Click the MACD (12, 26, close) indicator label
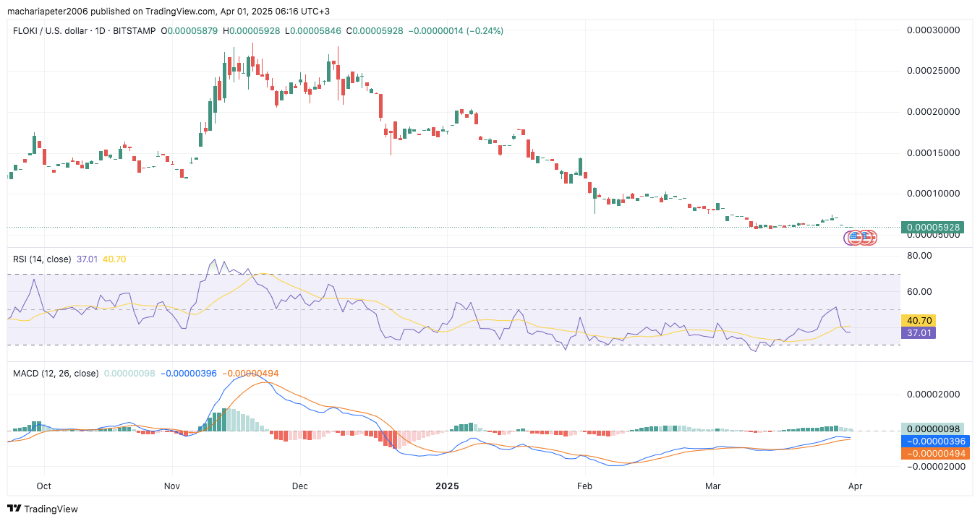980x521 pixels. point(56,373)
